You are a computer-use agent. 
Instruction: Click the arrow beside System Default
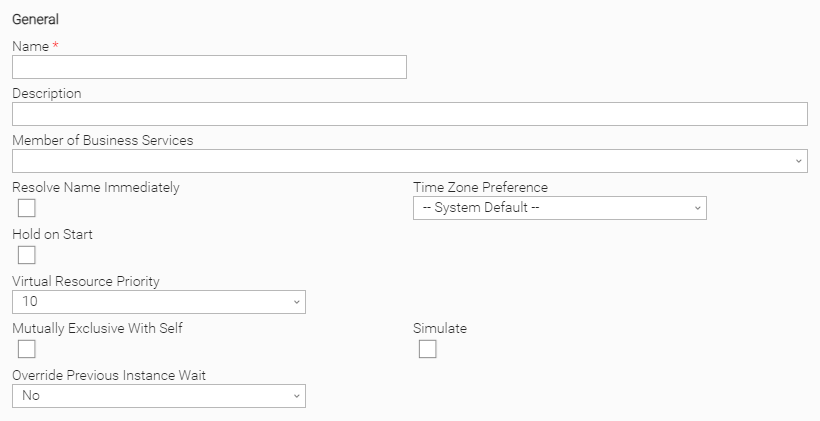[697, 208]
